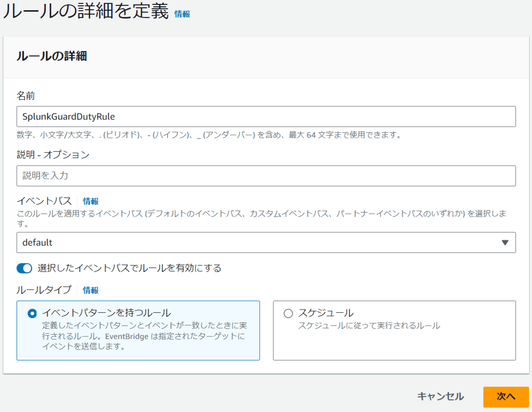The width and height of the screenshot is (532, 412).
Task: Click 'スケジュールに従って実行されるルール' description text
Action: pos(369,326)
